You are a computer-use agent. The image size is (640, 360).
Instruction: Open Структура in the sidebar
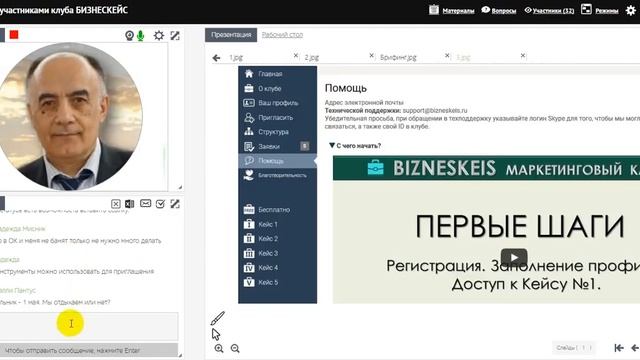[278, 132]
